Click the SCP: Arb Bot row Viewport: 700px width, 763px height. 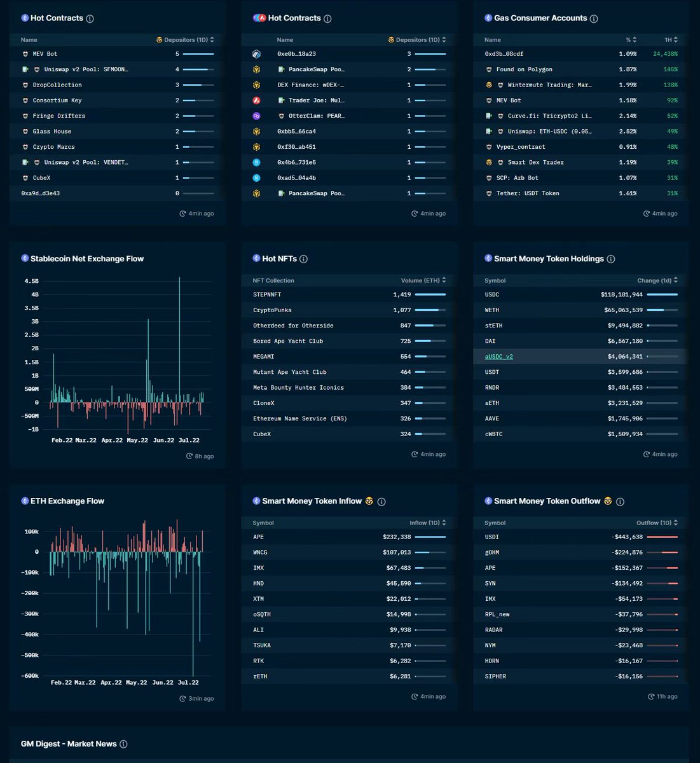click(581, 178)
